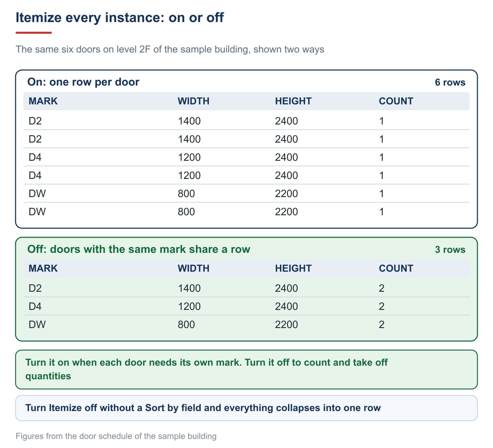Click height 2400 in Off table D2 row
This screenshot has height=448, width=493.
point(286,288)
